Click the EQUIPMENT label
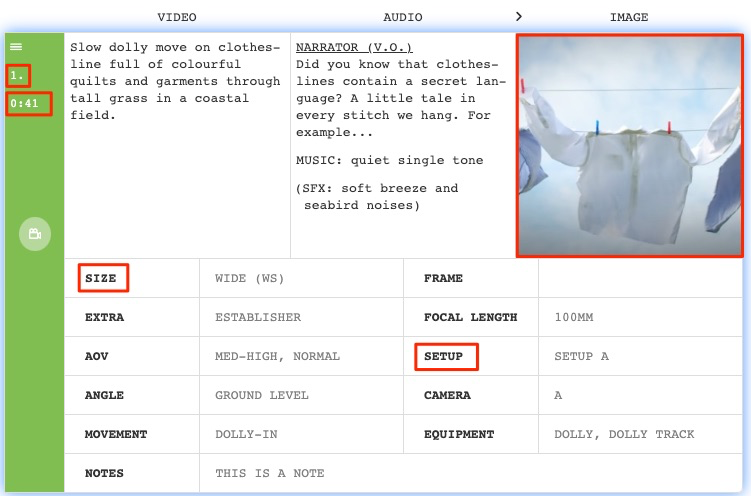Image resolution: width=751 pixels, height=496 pixels. pos(459,434)
